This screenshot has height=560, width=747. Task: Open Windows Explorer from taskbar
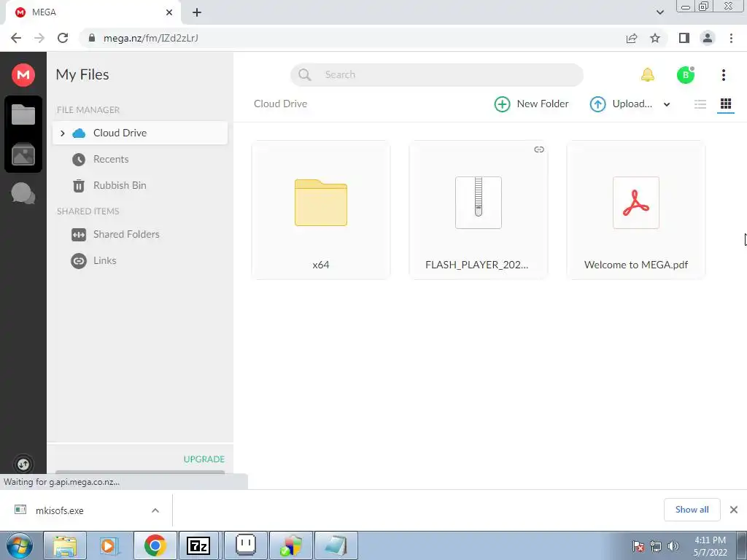[x=65, y=545]
